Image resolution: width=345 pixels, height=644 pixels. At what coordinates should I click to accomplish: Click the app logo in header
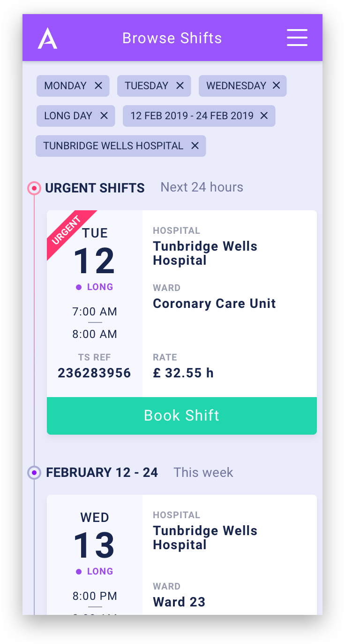click(47, 38)
